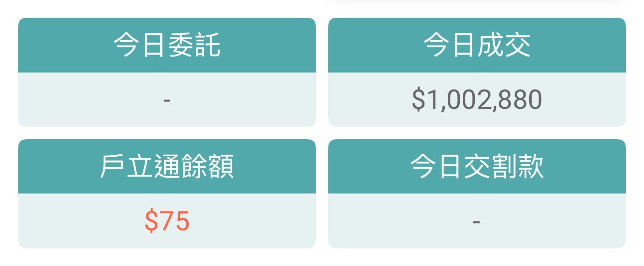Tap the today's filled amount value field
This screenshot has height=266, width=644.
point(476,100)
